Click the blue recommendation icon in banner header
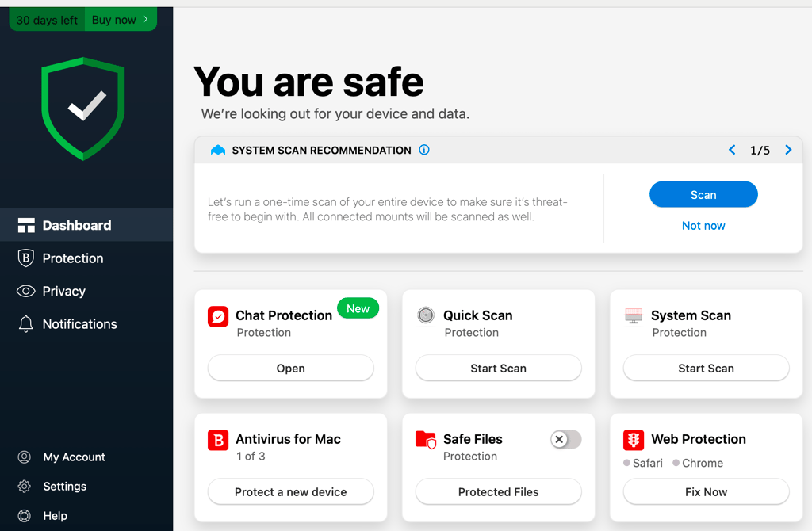Screen dimensions: 812x531 point(218,150)
